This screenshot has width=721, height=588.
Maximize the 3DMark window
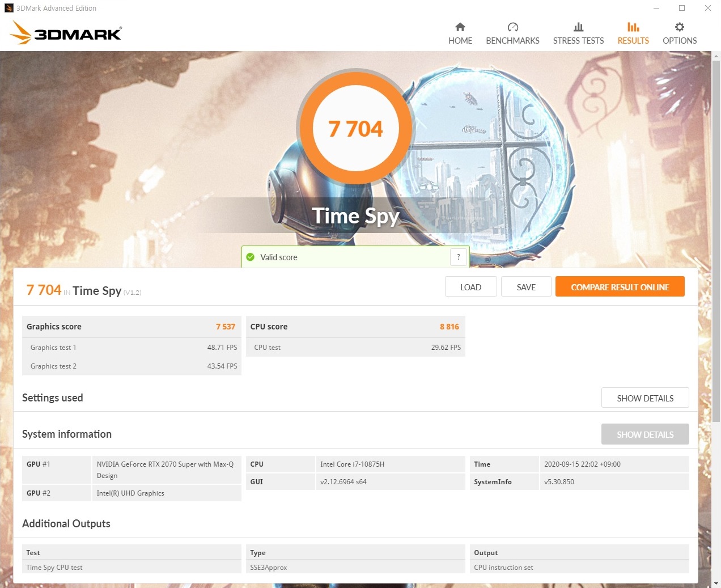tap(682, 8)
